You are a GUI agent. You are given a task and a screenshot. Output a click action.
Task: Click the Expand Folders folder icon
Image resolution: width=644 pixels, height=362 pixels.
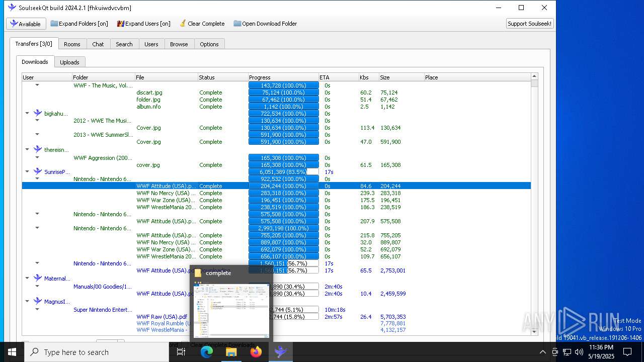(54, 24)
